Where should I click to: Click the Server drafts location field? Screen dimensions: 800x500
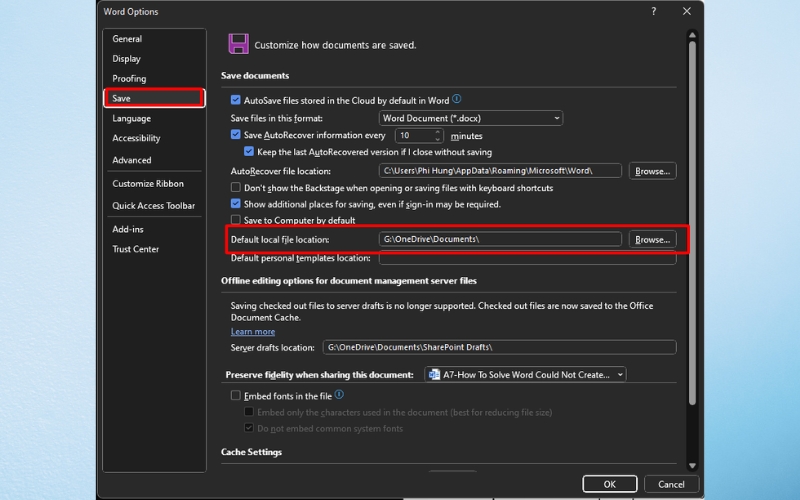pyautogui.click(x=498, y=348)
